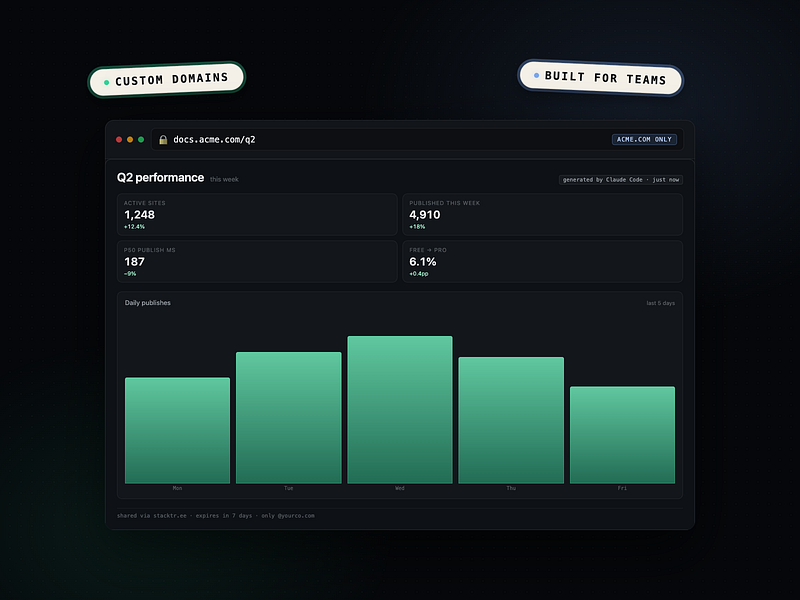800x600 pixels.
Task: Open the Published This Week 4,910 card
Action: (542, 214)
